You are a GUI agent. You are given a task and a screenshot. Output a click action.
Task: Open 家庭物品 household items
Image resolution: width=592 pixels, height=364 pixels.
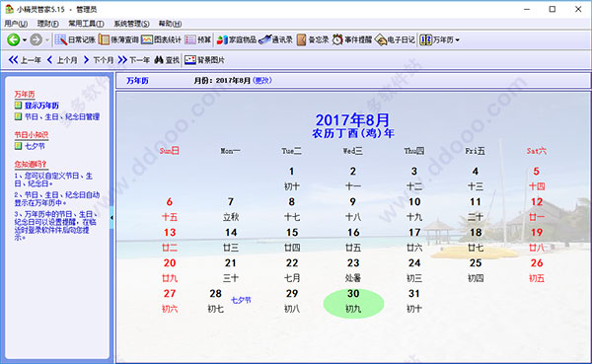237,39
